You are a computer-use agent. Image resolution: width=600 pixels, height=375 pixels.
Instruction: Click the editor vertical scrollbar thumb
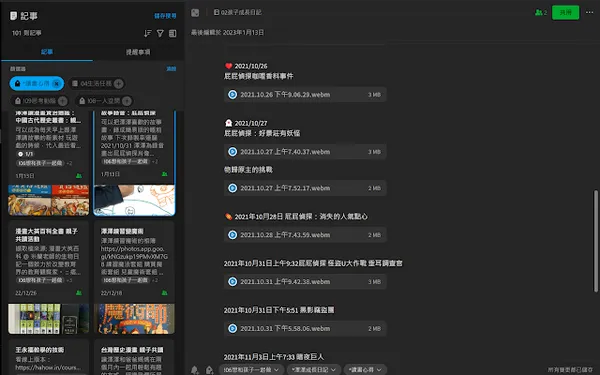point(595,241)
